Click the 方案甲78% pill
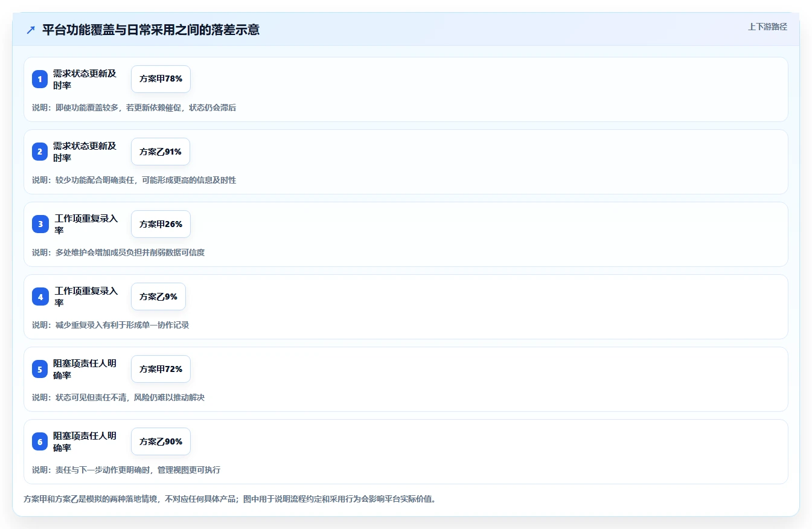This screenshot has width=812, height=529. tap(161, 79)
